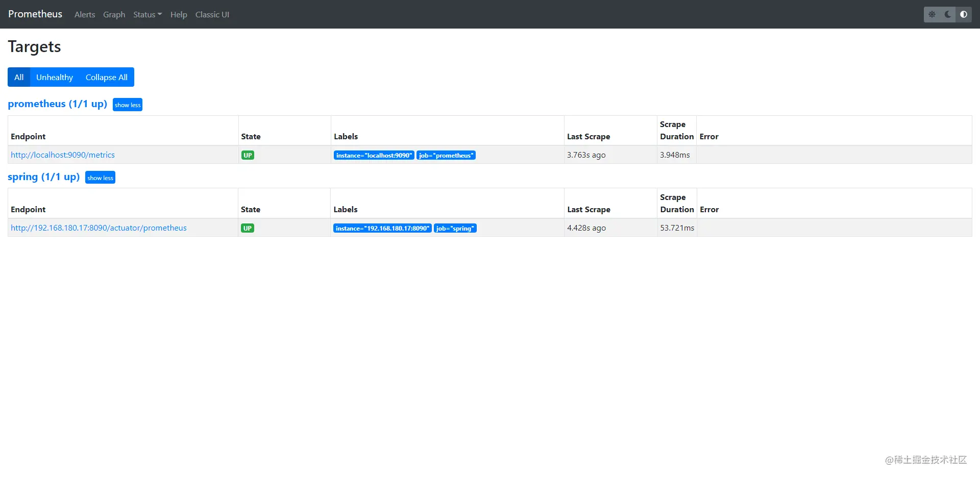Viewport: 980px width, 478px height.
Task: Click instance="192.168.180.17:8090" label badge
Action: (382, 228)
